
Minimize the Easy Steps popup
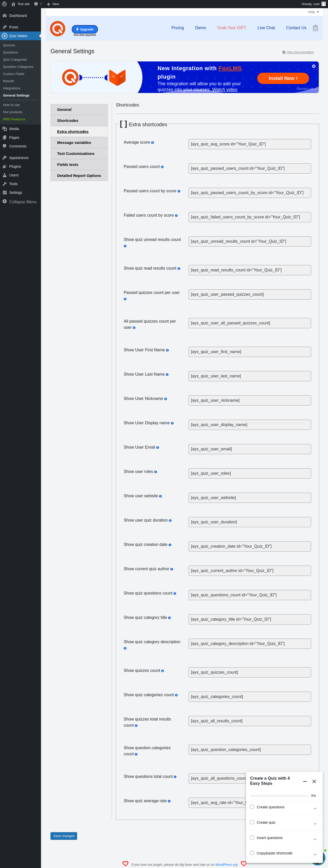coord(305,781)
